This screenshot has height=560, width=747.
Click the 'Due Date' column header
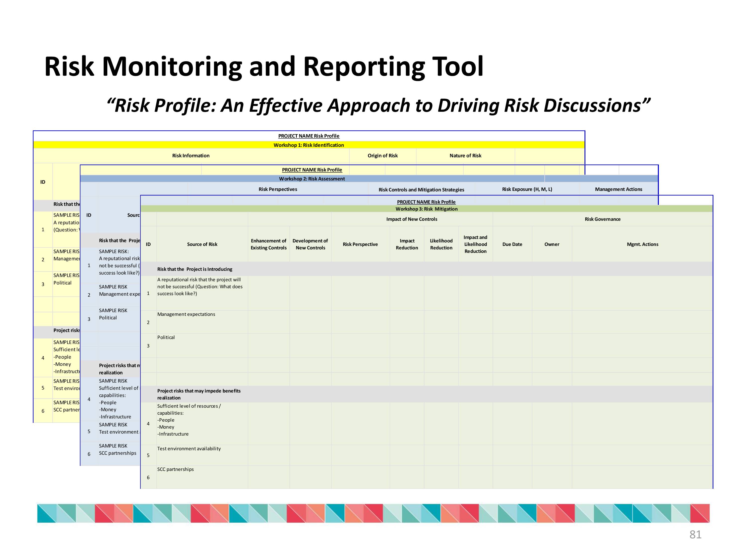[x=512, y=244]
